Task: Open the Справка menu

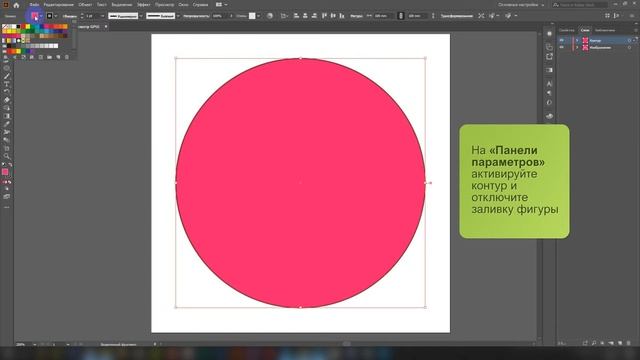Action: click(200, 5)
